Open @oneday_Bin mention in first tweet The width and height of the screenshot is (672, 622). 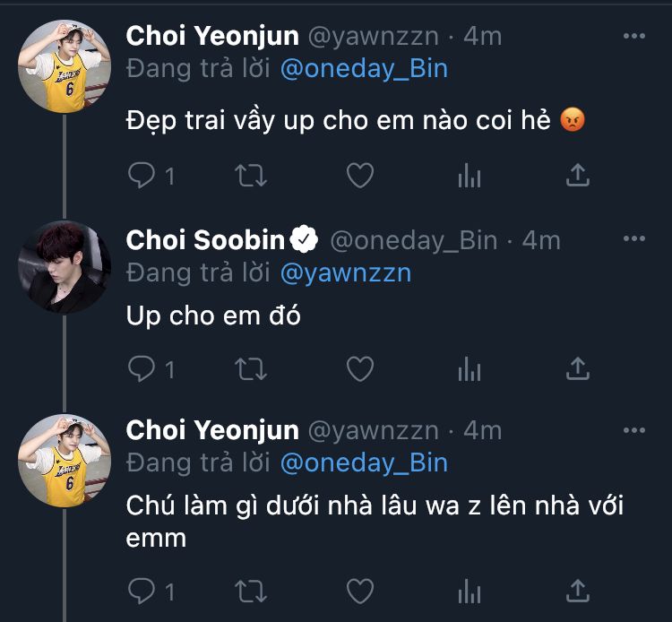tap(363, 69)
